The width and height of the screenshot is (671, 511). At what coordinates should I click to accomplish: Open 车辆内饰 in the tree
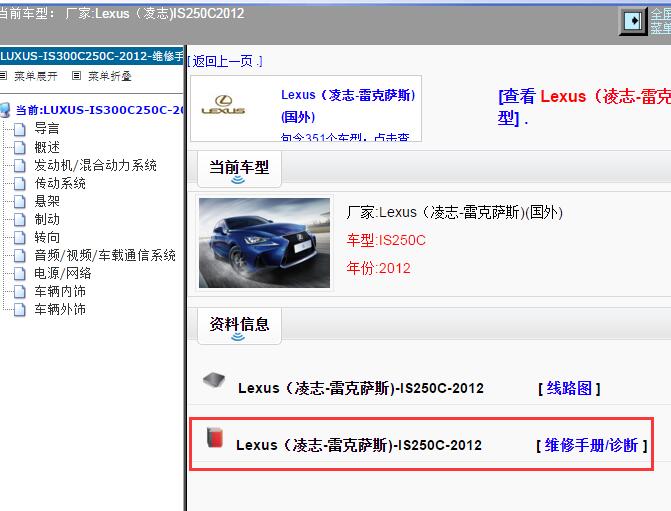[60, 291]
